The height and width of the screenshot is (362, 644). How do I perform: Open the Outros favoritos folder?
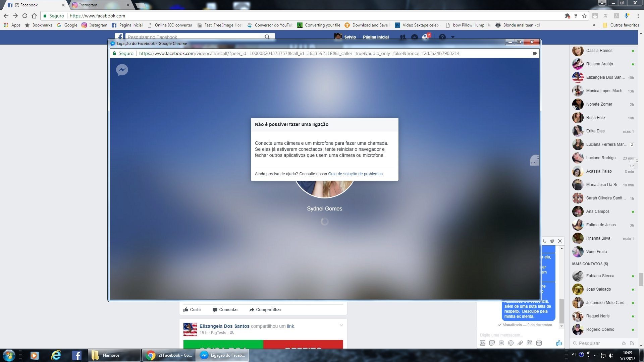(x=621, y=25)
